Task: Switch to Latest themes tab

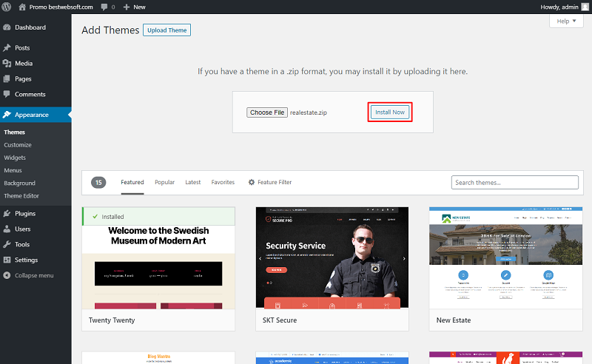Action: point(193,182)
